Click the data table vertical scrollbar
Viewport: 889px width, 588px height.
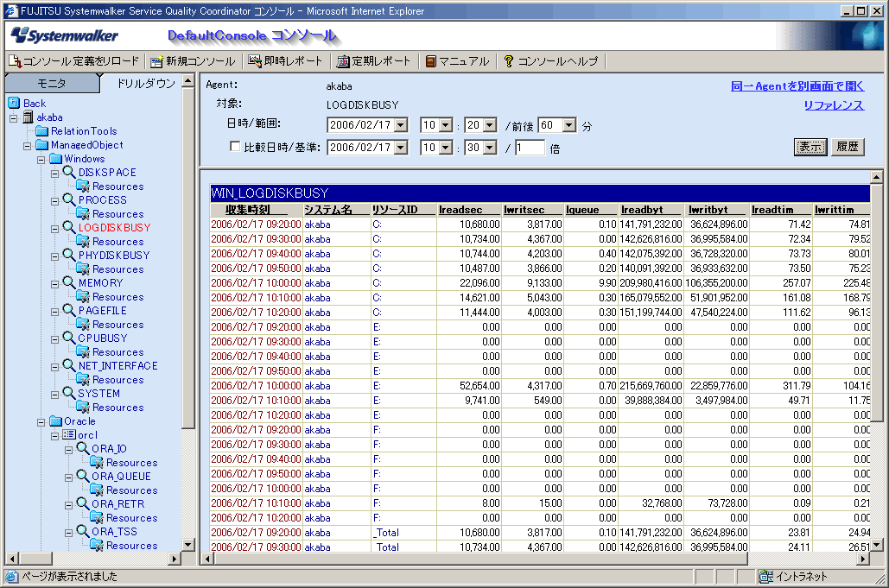[877, 302]
